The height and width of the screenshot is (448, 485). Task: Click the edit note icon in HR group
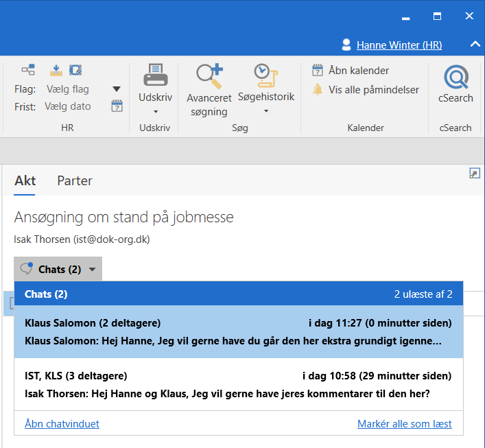click(75, 69)
